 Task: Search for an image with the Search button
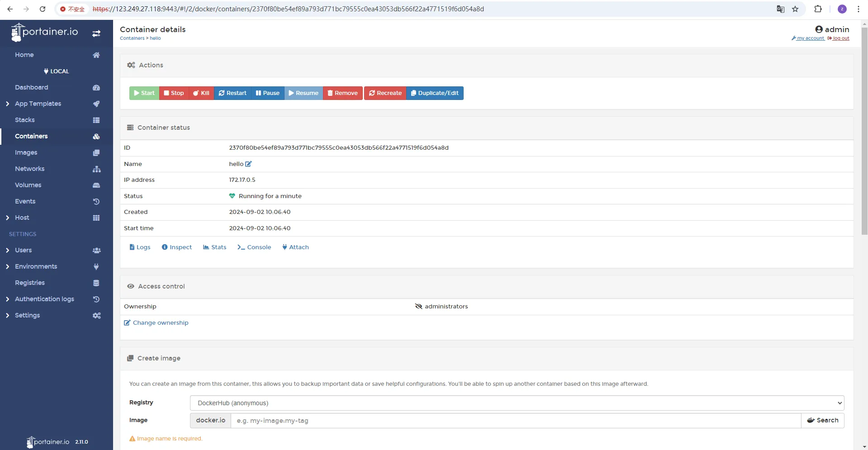[x=823, y=421]
